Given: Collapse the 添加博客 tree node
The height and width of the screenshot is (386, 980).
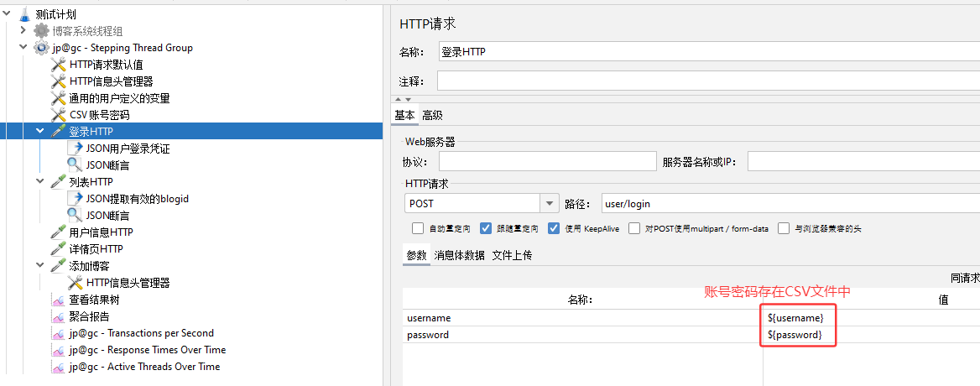Looking at the screenshot, I should (x=40, y=265).
